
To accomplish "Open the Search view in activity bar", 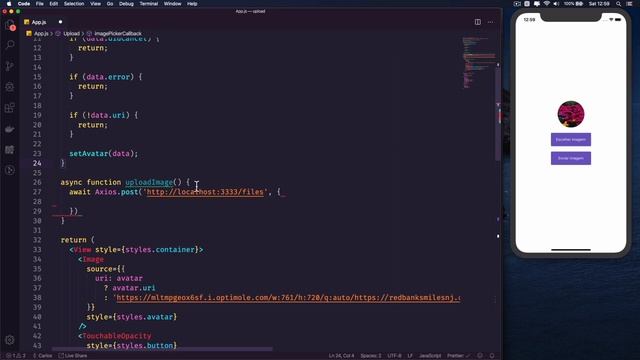I will coord(10,44).
